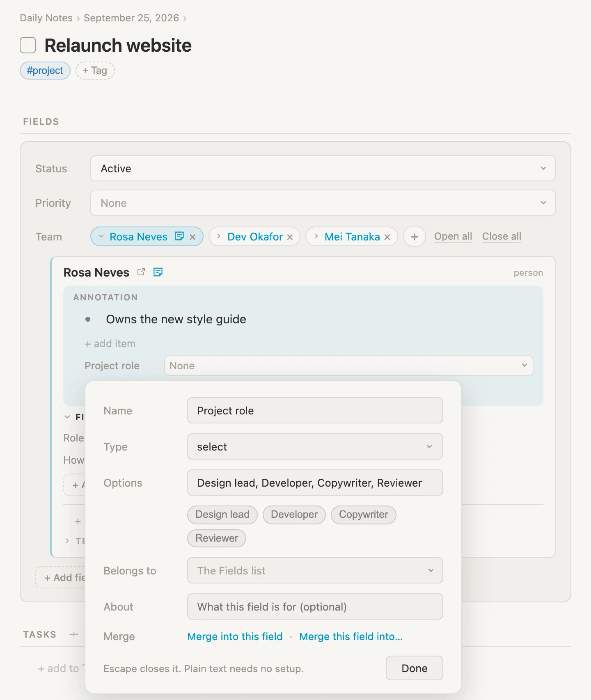Open the Project role dropdown in annotation
The image size is (591, 700).
348,366
